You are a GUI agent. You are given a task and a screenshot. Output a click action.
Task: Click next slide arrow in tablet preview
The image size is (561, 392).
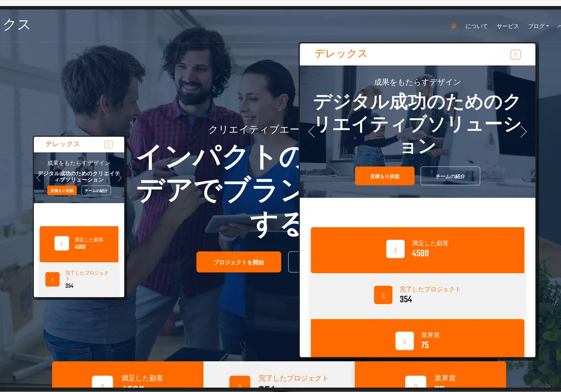(523, 132)
